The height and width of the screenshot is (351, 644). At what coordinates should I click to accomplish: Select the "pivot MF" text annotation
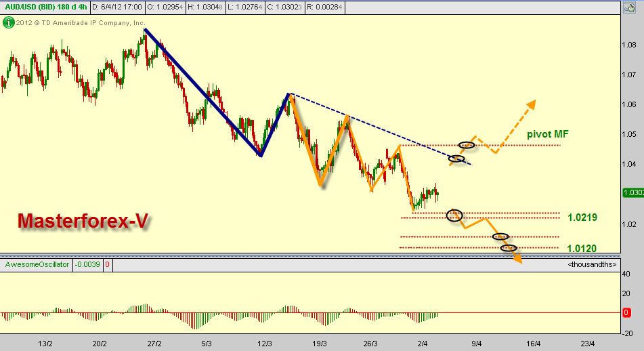(x=547, y=134)
